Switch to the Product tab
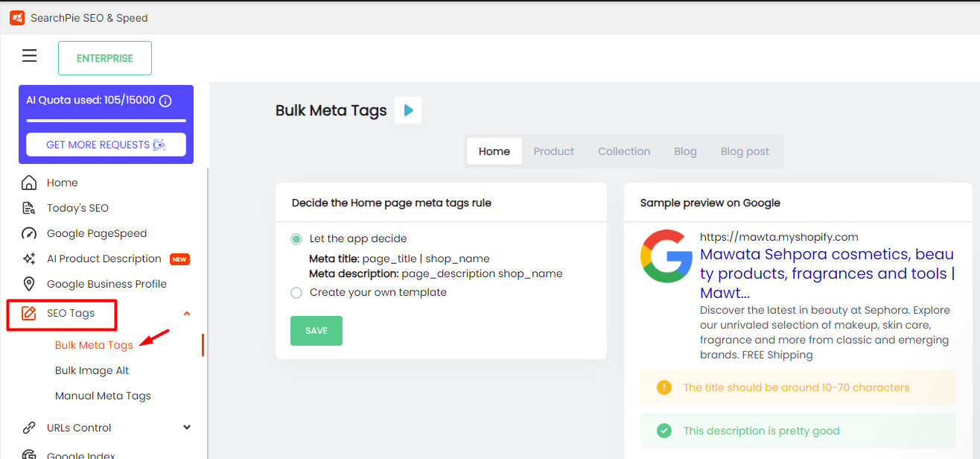The height and width of the screenshot is (459, 980). (x=554, y=151)
